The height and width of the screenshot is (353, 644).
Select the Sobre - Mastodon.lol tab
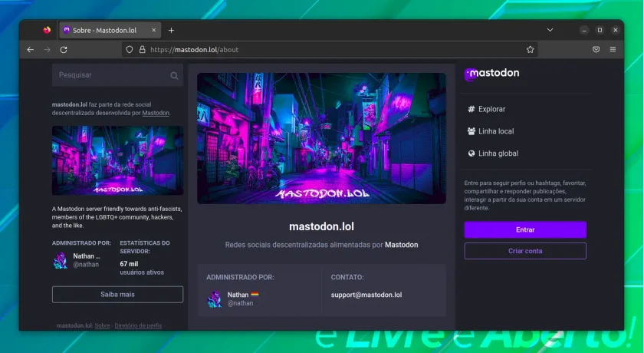tap(110, 31)
